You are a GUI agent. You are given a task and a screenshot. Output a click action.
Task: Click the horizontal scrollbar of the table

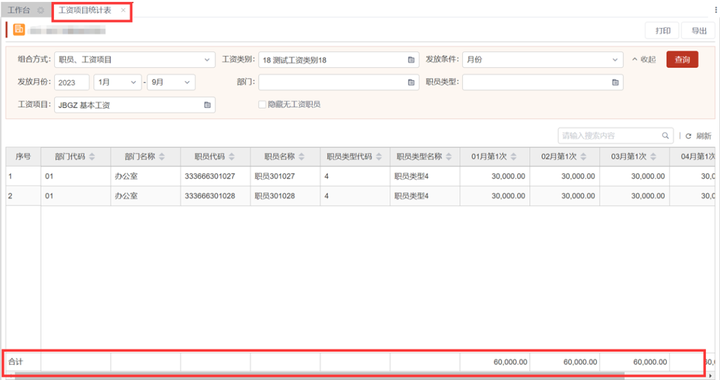point(319,375)
